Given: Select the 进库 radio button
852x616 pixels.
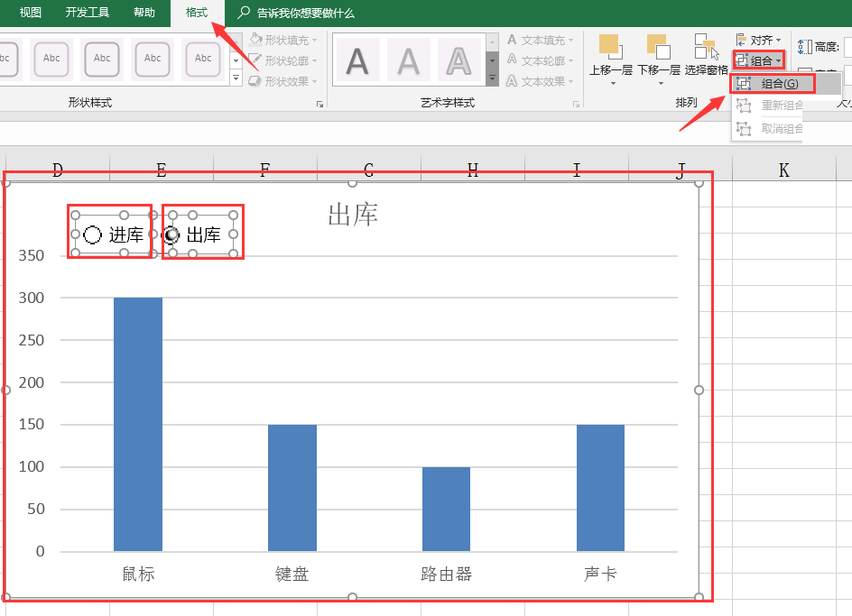Looking at the screenshot, I should pos(93,234).
